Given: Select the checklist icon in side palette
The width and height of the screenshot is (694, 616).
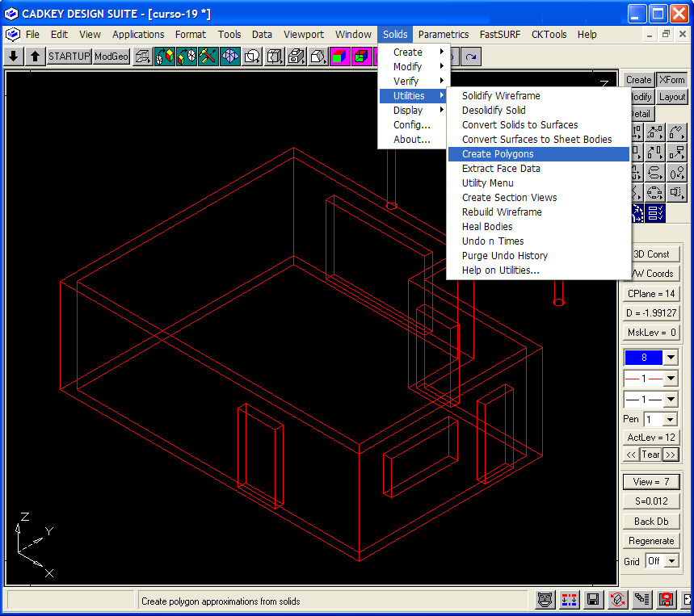Looking at the screenshot, I should [x=656, y=213].
